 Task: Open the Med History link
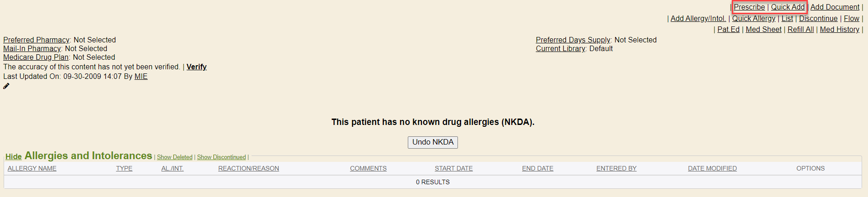(839, 30)
